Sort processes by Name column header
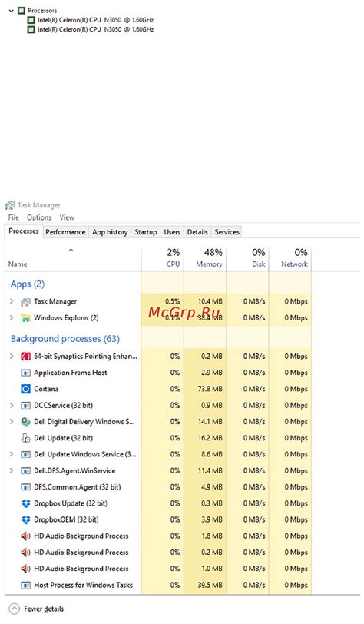The image size is (364, 624). coord(73,259)
